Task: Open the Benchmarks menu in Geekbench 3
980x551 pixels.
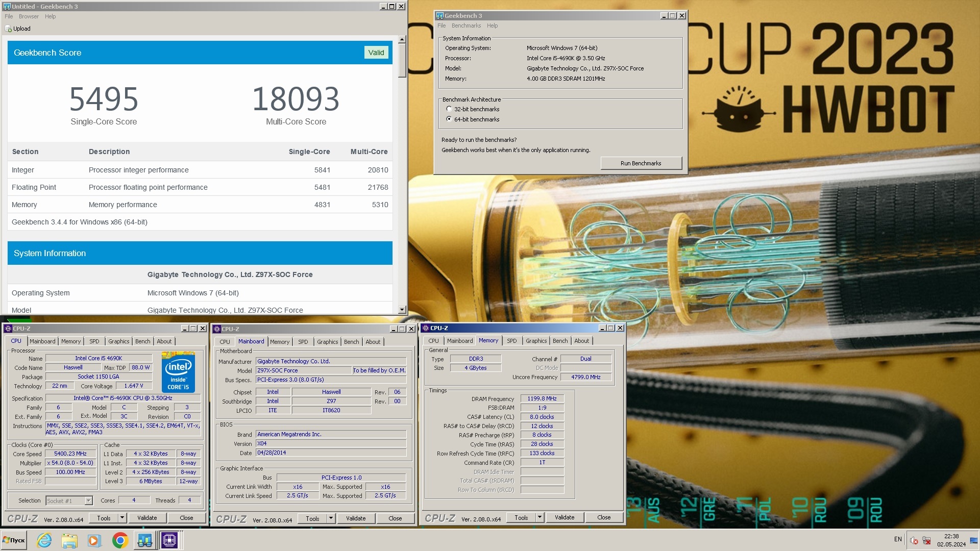Action: tap(466, 26)
